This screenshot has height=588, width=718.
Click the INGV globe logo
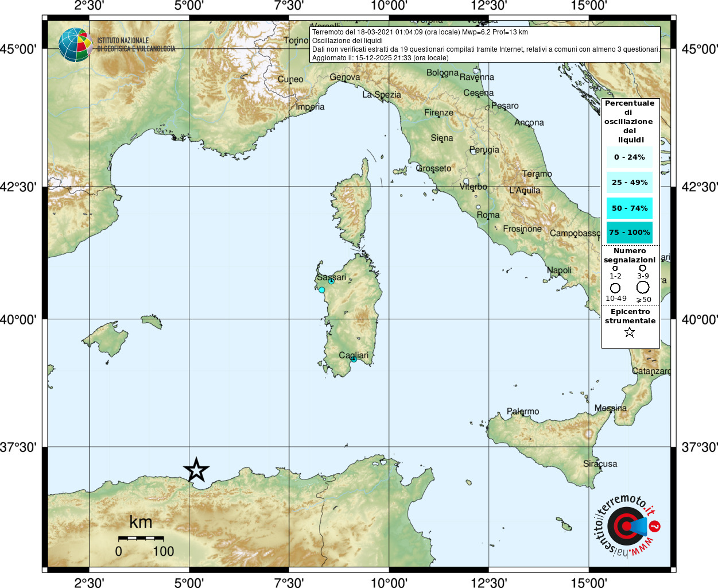click(x=75, y=45)
